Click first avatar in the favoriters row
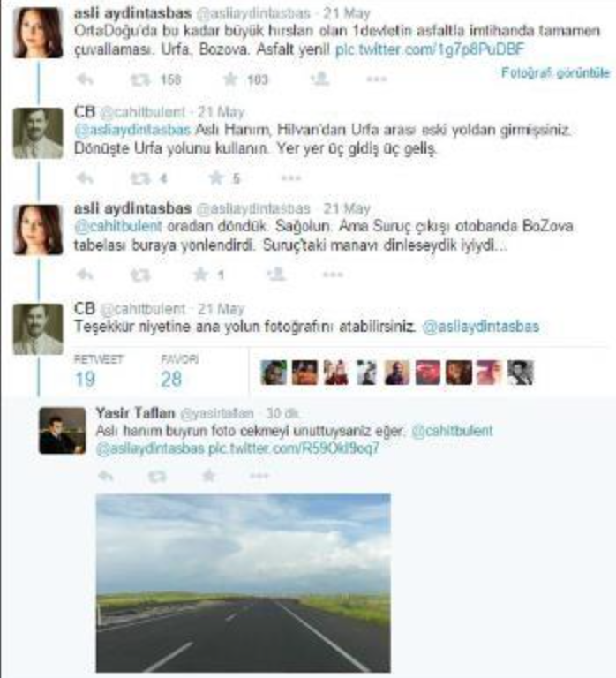The image size is (616, 678). pos(274,373)
